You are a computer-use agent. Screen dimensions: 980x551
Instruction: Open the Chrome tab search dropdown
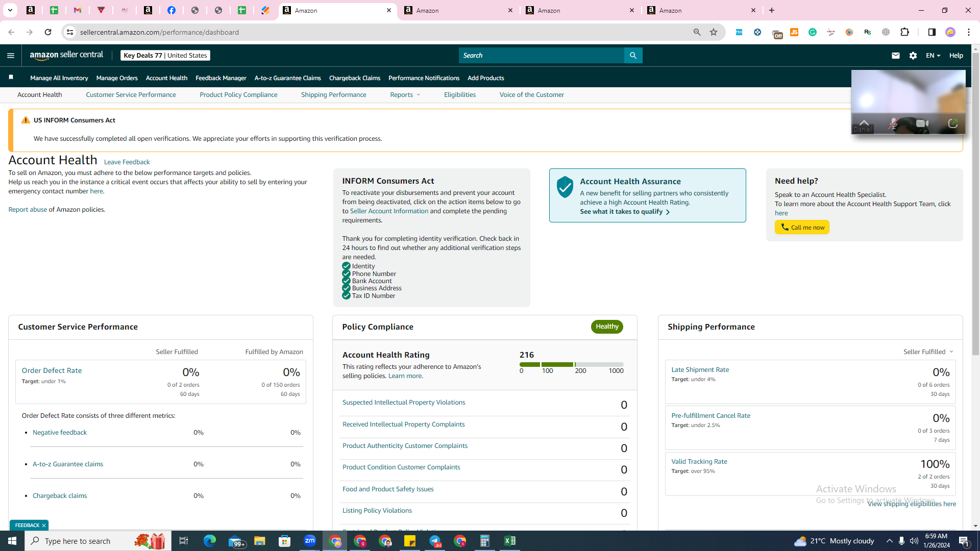(x=10, y=10)
